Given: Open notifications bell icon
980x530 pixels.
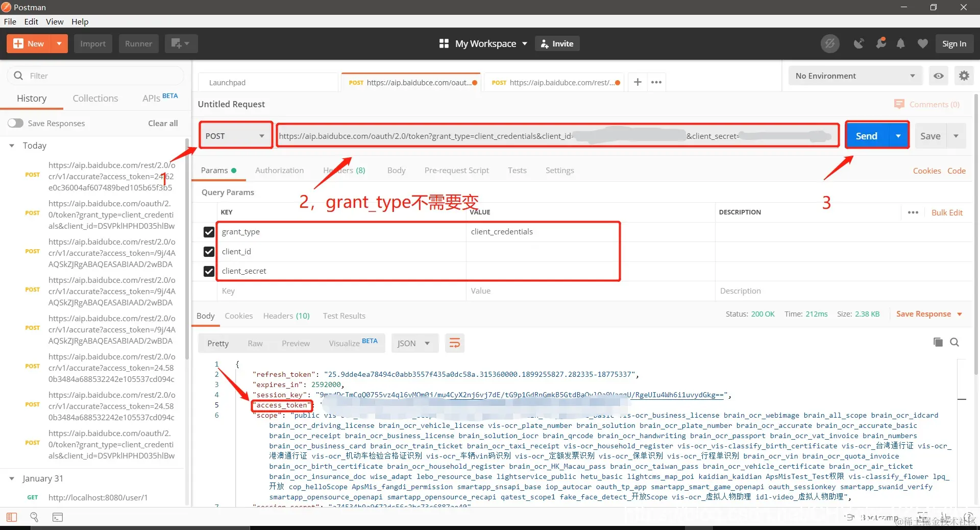Looking at the screenshot, I should [x=901, y=43].
